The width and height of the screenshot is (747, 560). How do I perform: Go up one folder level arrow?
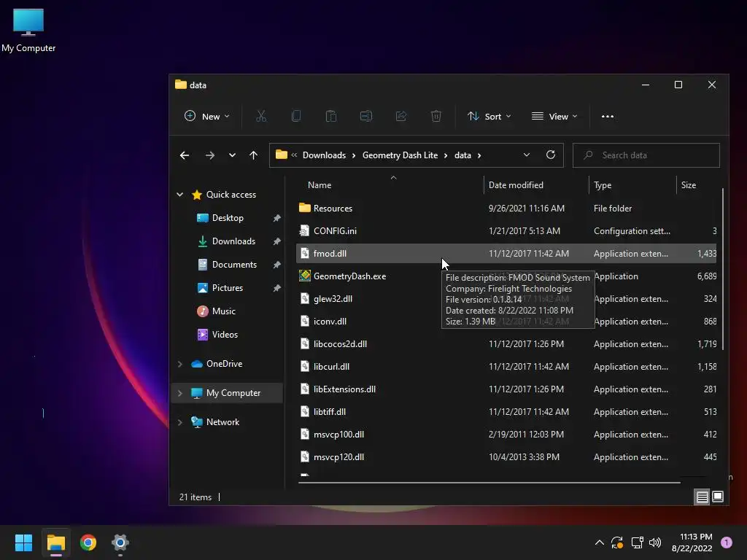tap(253, 155)
